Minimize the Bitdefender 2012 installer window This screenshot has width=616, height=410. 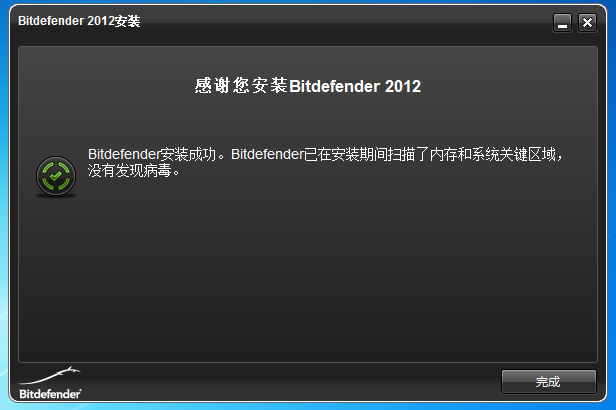562,23
